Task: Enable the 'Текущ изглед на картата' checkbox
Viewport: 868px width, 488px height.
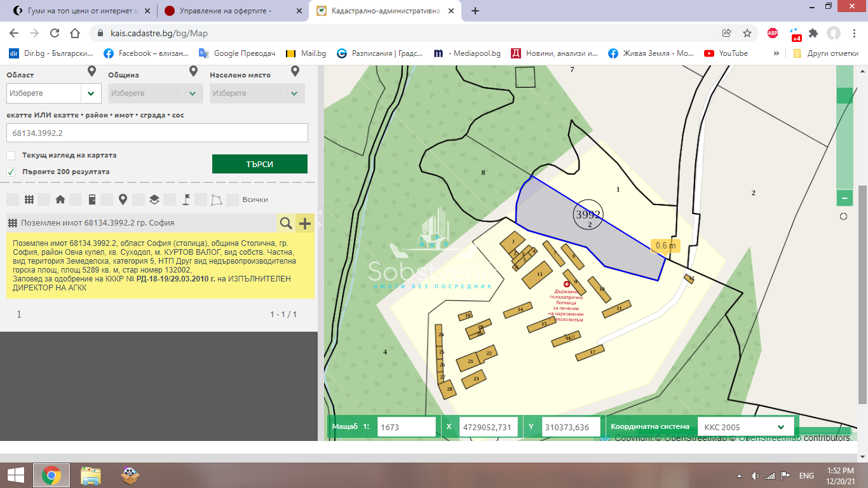Action: [11, 155]
